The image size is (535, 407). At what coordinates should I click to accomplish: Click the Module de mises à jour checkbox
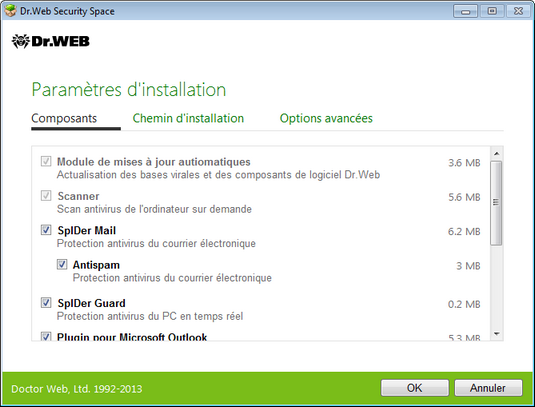tap(46, 161)
